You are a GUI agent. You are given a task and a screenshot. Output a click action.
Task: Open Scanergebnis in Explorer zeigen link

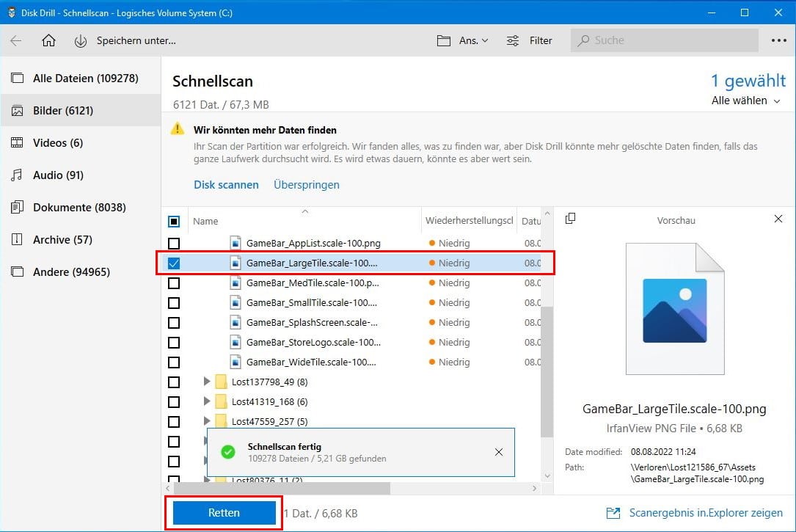click(x=695, y=513)
